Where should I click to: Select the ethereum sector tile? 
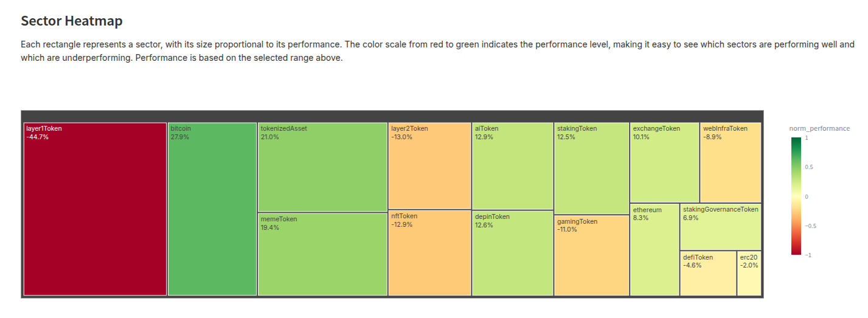[654, 249]
